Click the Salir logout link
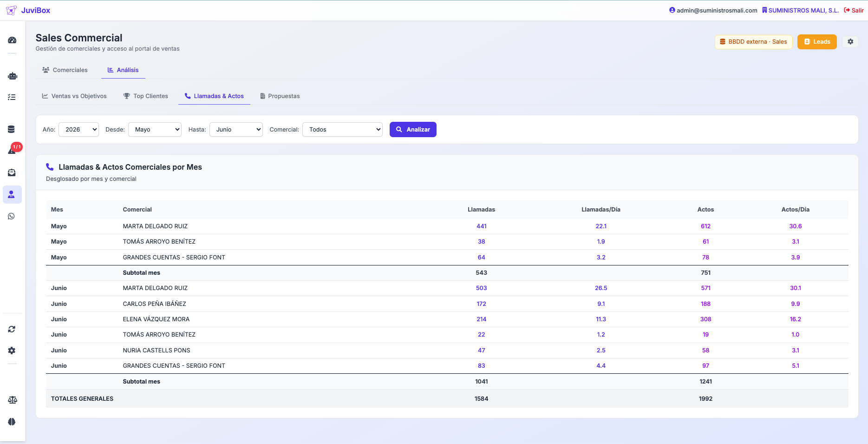 (x=854, y=10)
